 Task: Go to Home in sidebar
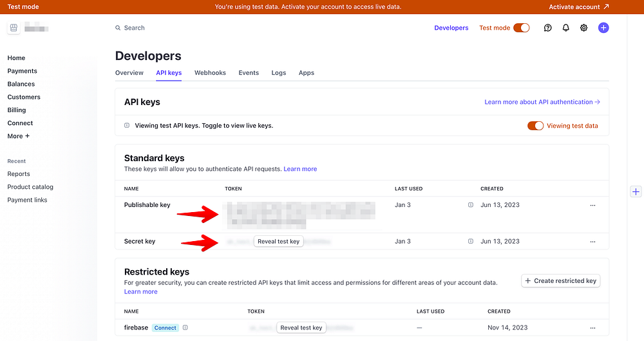tap(17, 58)
